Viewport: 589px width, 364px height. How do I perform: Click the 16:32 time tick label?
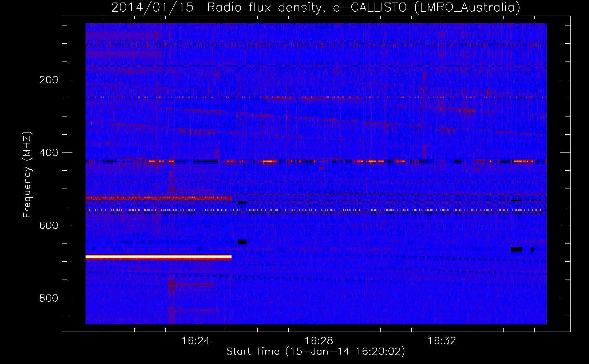pyautogui.click(x=442, y=341)
